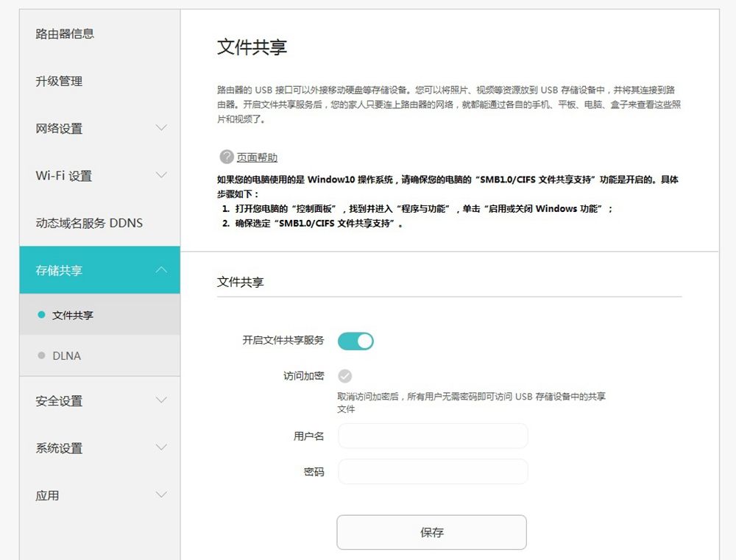
Task: Click the 开启文件共享服务 label
Action: coord(283,340)
